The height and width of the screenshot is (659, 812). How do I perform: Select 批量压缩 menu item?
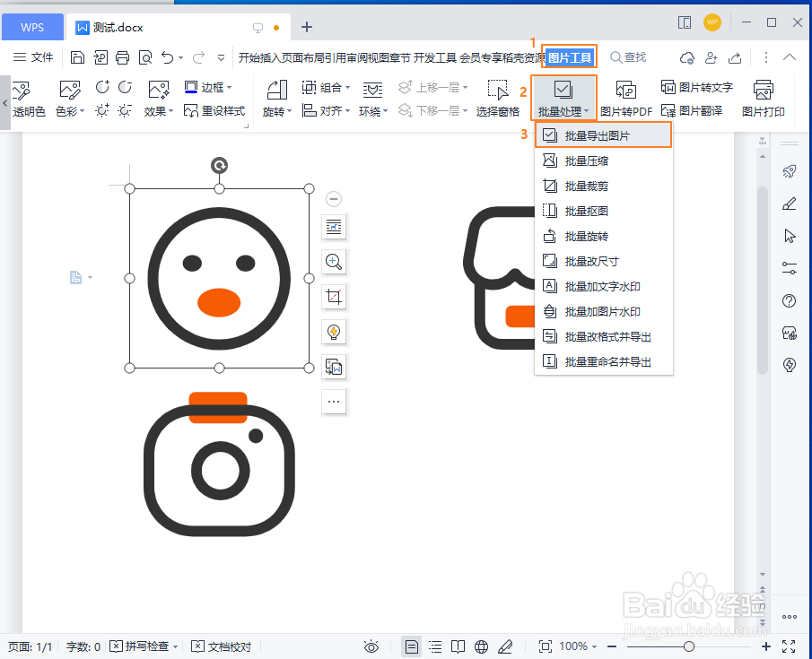pos(603,161)
